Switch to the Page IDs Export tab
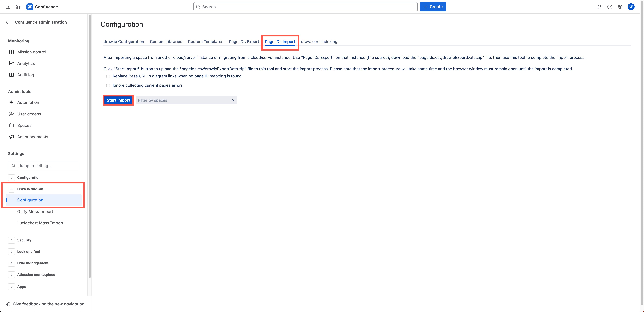The height and width of the screenshot is (312, 644). (x=244, y=42)
